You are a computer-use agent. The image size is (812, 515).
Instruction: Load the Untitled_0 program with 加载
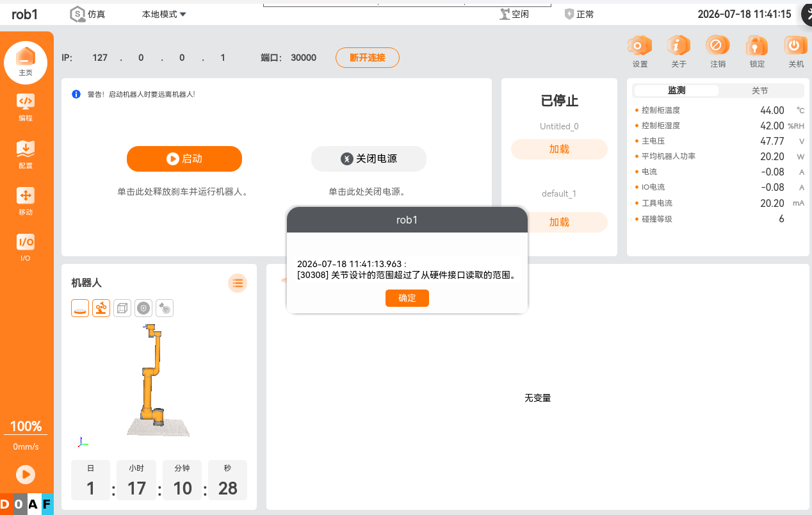(559, 149)
